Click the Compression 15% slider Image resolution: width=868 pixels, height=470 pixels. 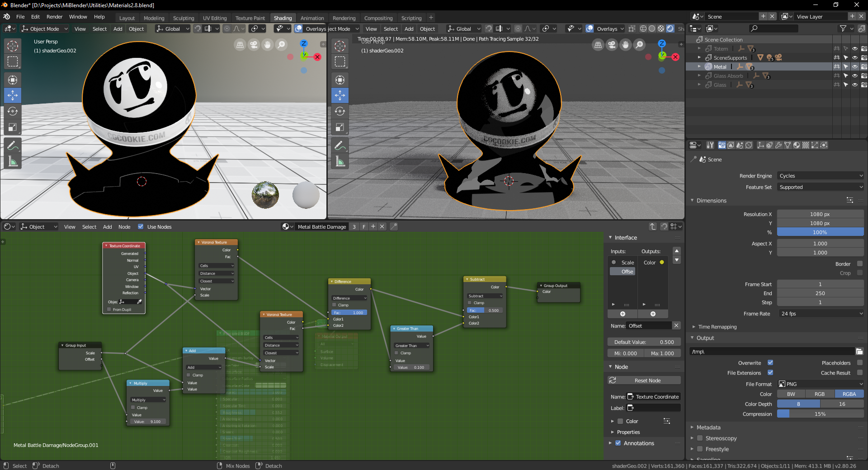pos(821,414)
